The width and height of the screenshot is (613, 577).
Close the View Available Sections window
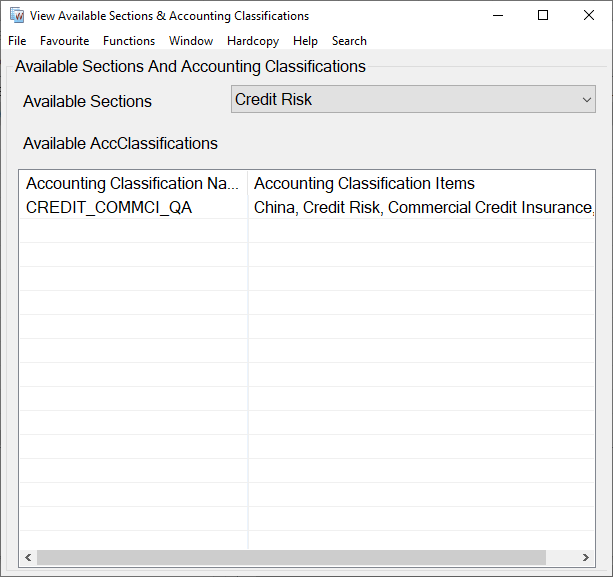pyautogui.click(x=589, y=16)
